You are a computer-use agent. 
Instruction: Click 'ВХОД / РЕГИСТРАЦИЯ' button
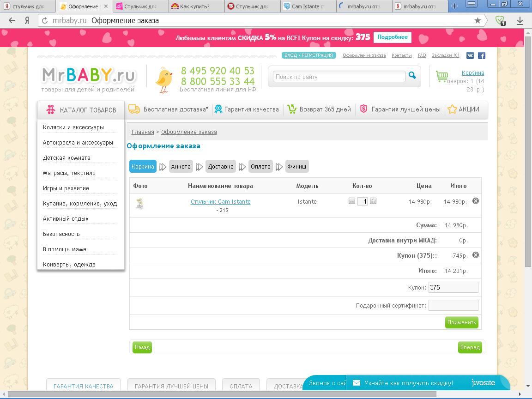click(x=309, y=55)
